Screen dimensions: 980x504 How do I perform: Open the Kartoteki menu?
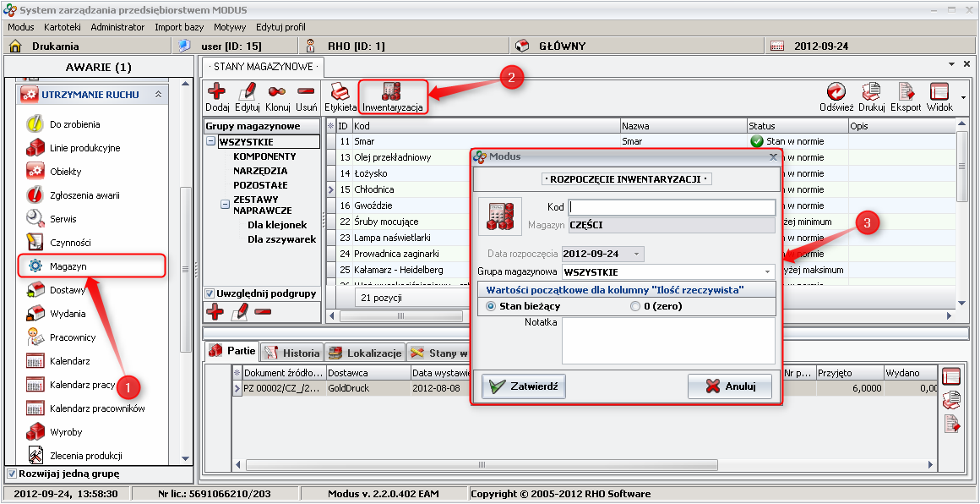point(62,27)
